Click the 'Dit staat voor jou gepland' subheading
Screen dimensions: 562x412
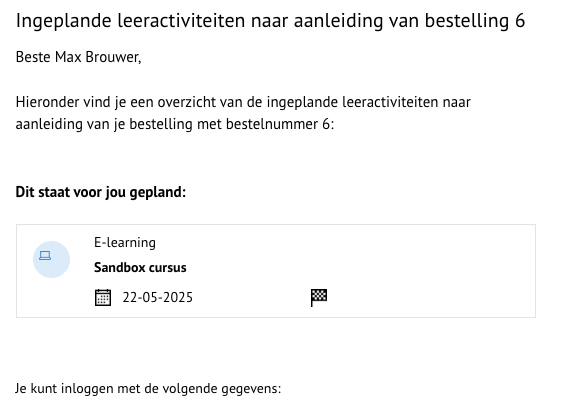pyautogui.click(x=101, y=192)
